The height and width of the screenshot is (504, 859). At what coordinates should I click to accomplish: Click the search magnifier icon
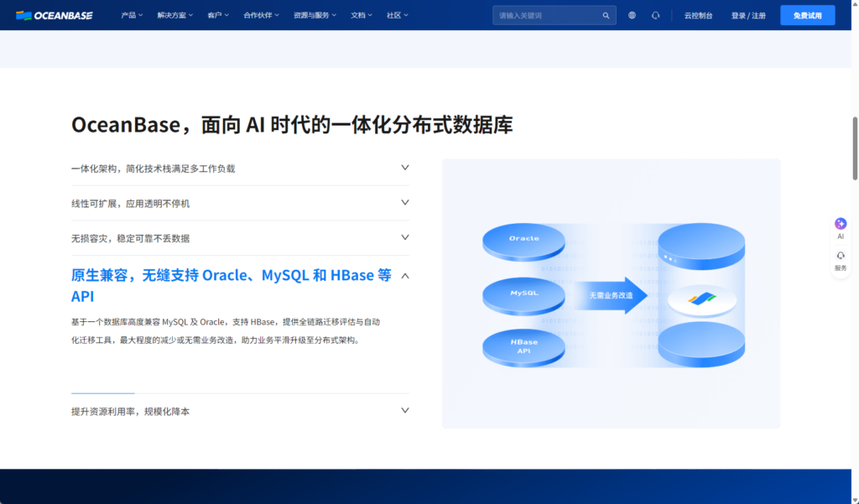click(x=606, y=15)
